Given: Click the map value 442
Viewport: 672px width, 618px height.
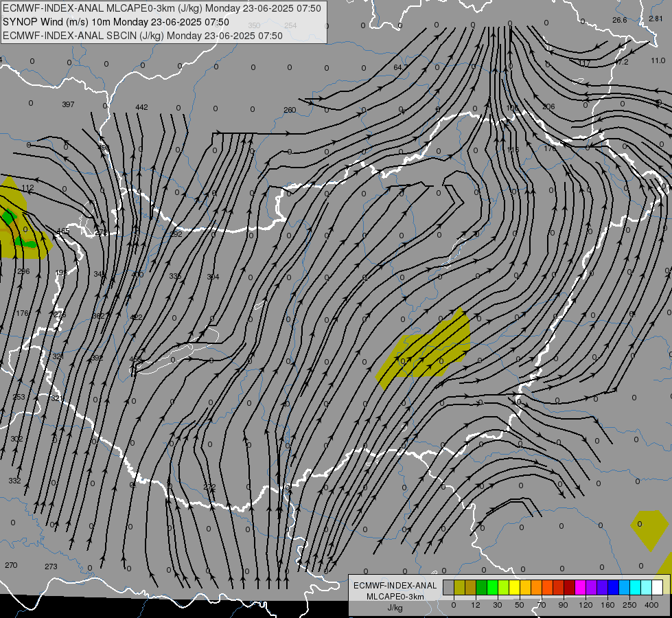Looking at the screenshot, I should (141, 107).
